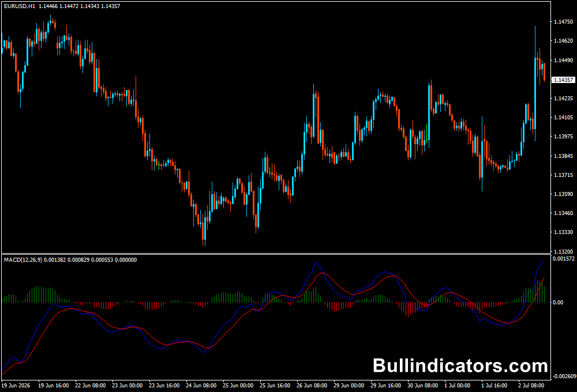Click the MACD 0.00 zero level label

pyautogui.click(x=558, y=303)
